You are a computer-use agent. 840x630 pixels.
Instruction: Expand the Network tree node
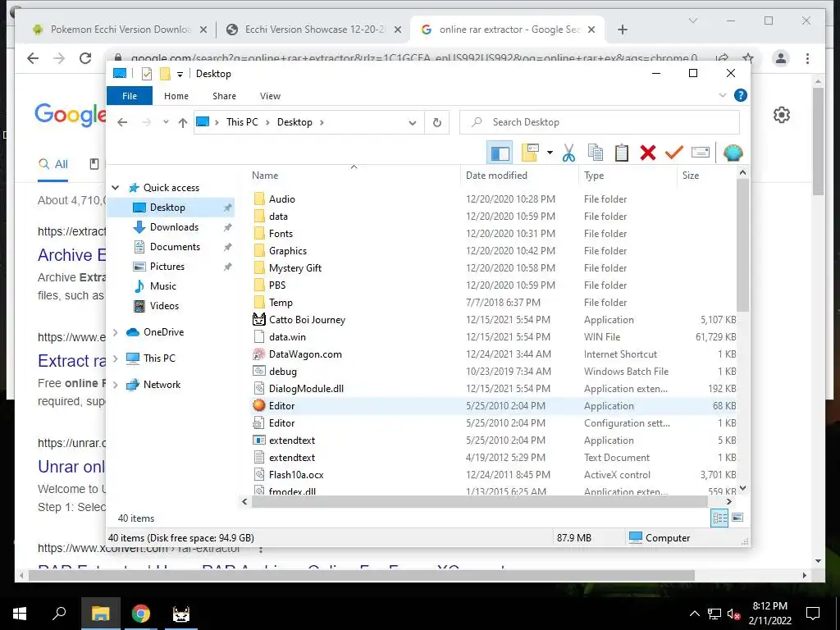pyautogui.click(x=115, y=385)
